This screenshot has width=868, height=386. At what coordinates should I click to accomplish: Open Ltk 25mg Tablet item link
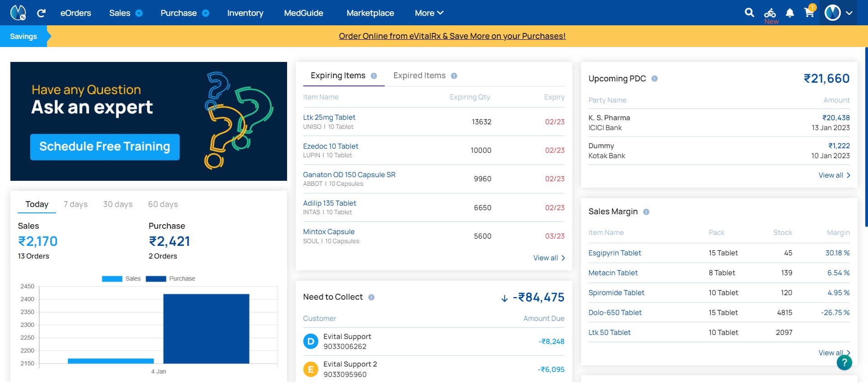(x=329, y=117)
